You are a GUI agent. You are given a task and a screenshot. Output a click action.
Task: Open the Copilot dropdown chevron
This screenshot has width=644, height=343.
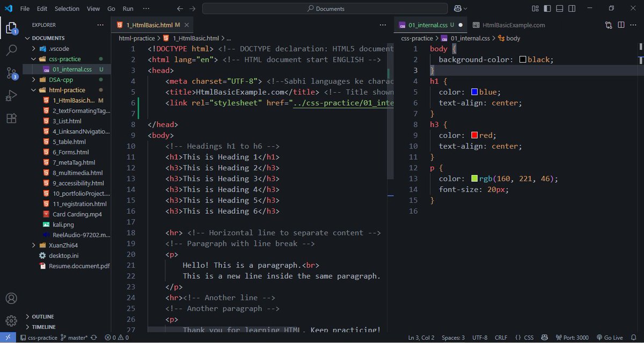(465, 9)
